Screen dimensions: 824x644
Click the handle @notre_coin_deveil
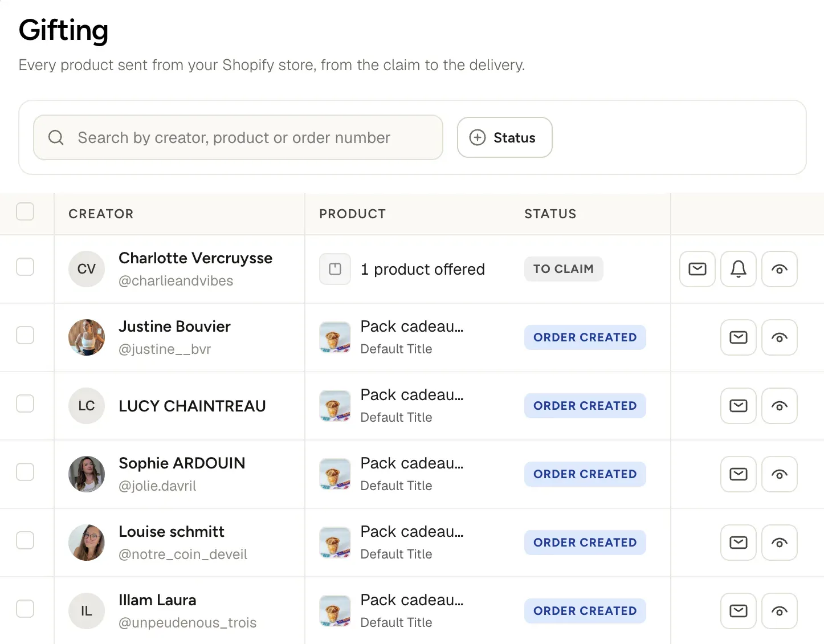tap(183, 555)
